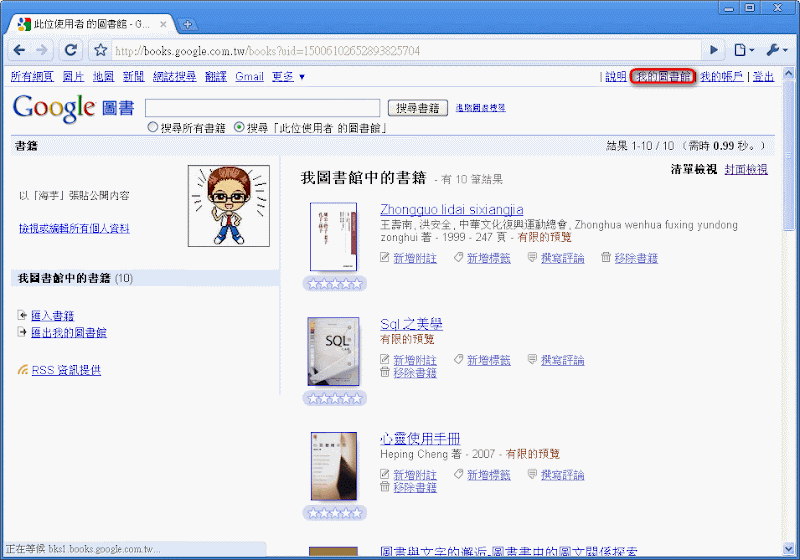The height and width of the screenshot is (560, 800).
Task: Open the 說明 help link
Action: click(616, 77)
